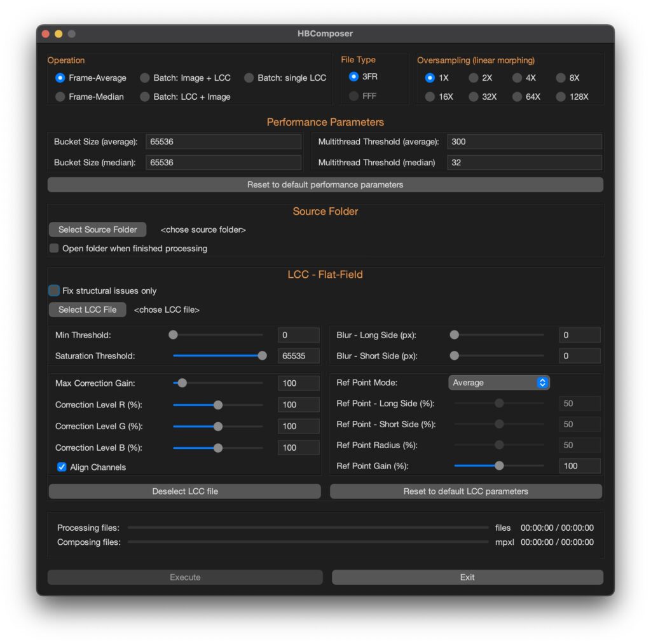The width and height of the screenshot is (651, 644).
Task: Edit Saturation Threshold value 65535
Action: (x=299, y=356)
